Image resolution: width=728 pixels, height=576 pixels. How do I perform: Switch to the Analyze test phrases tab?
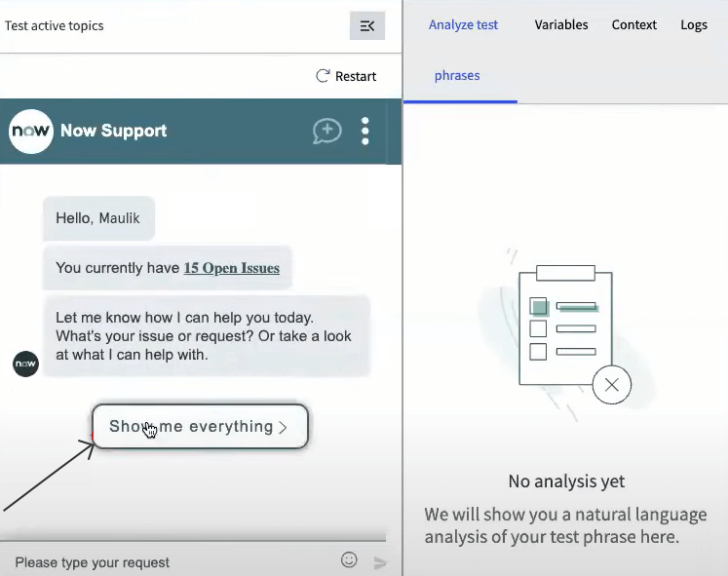[460, 50]
